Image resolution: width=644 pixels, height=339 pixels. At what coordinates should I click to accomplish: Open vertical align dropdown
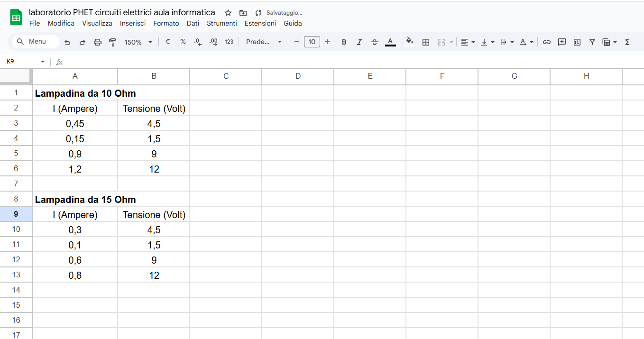pyautogui.click(x=488, y=42)
